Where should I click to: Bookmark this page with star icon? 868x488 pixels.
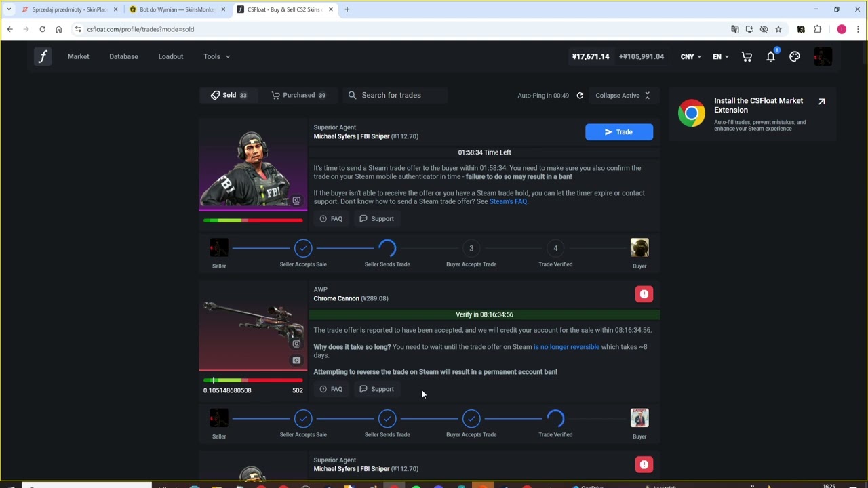tap(778, 29)
